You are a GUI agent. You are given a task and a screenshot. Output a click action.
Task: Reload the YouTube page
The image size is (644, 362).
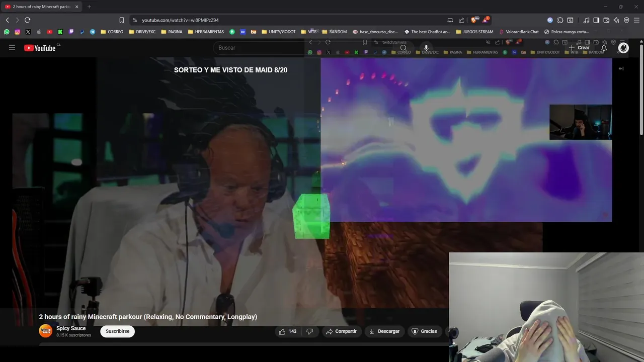(27, 20)
